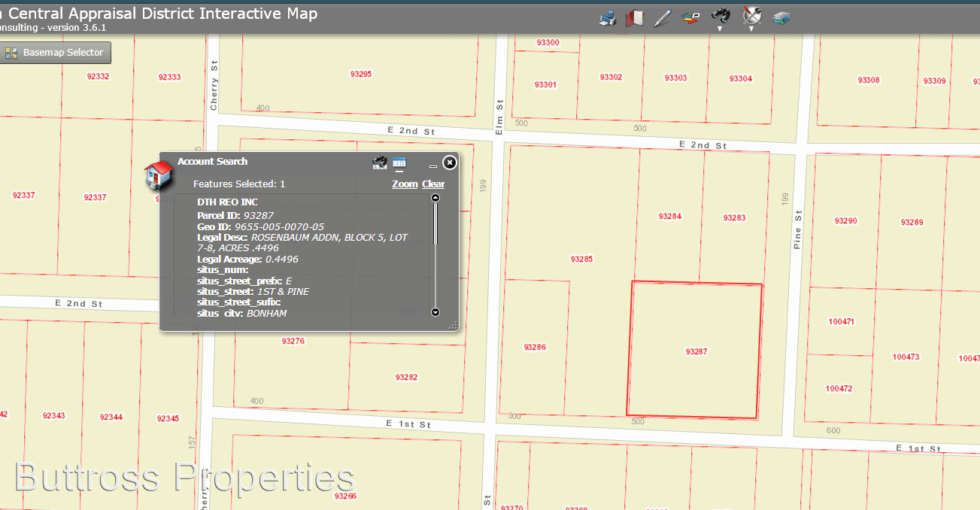980x510 pixels.
Task: Select the Draw pencil tool
Action: click(x=662, y=19)
